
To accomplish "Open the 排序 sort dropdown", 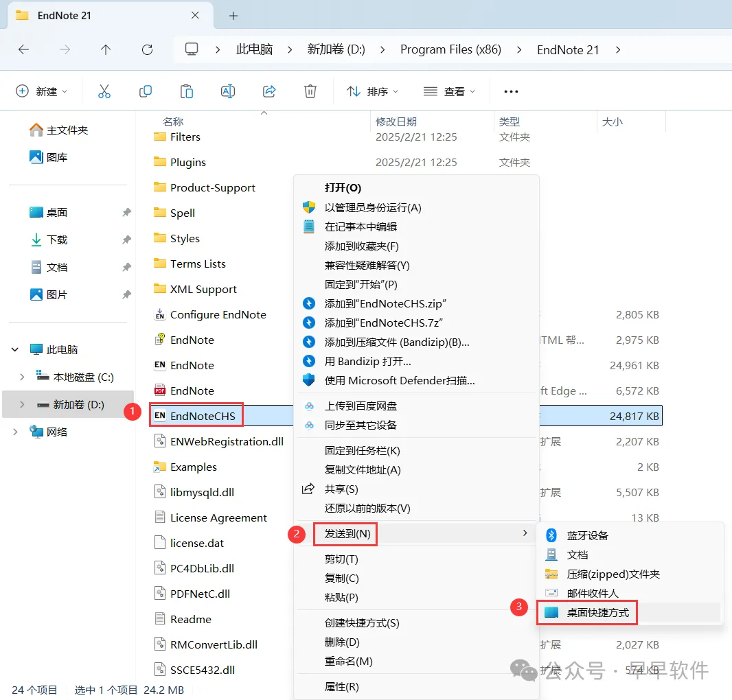I will tap(372, 91).
